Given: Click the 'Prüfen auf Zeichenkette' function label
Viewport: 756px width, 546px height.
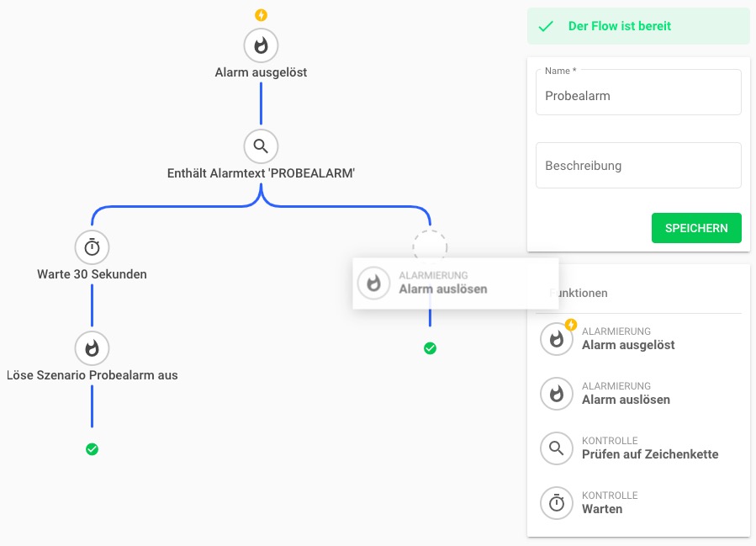Looking at the screenshot, I should click(649, 454).
